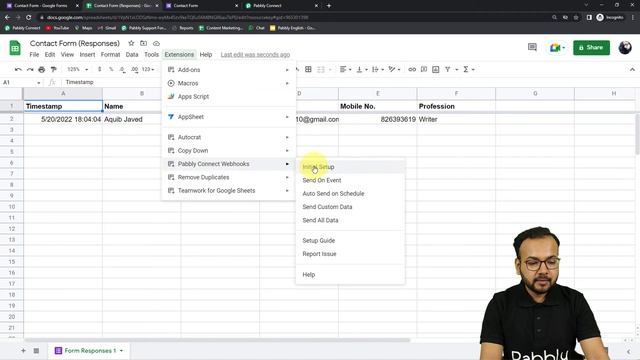Click the insert chart icon
This screenshot has width=640, height=360.
(436, 69)
